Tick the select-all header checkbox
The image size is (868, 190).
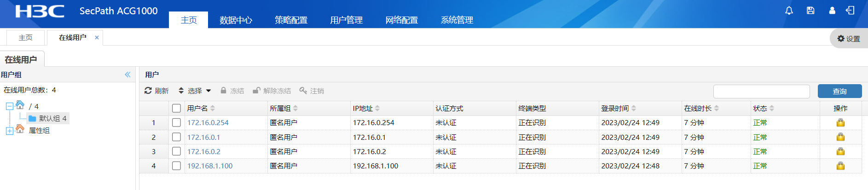[176, 108]
